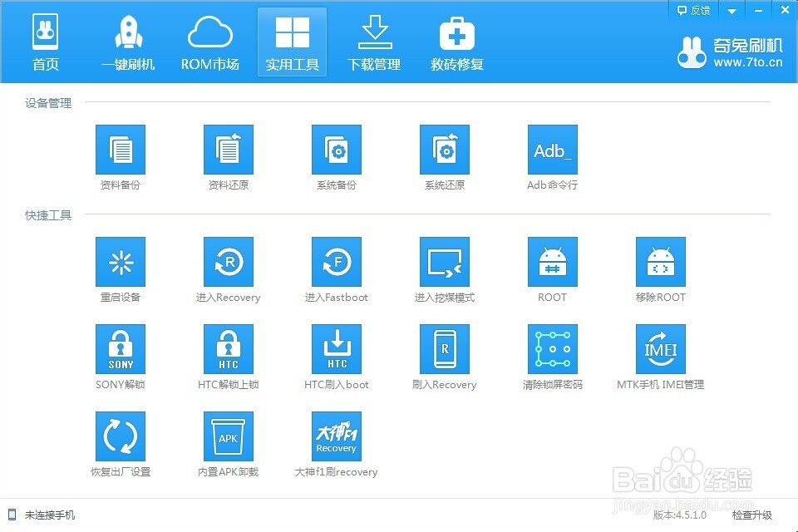
Task: Open the title bar dropdown menu arrow
Action: pyautogui.click(x=731, y=11)
